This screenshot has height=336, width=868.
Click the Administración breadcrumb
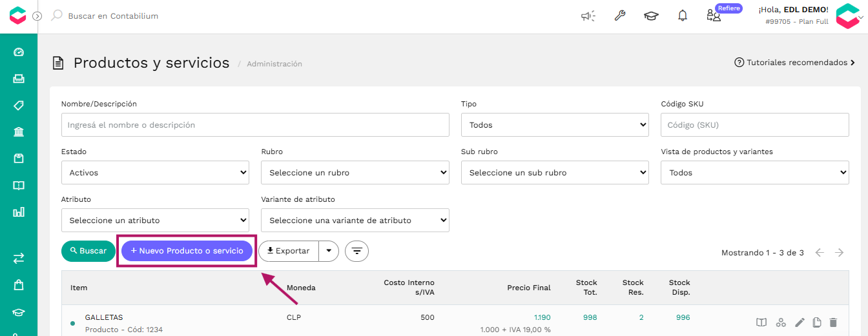coord(274,64)
